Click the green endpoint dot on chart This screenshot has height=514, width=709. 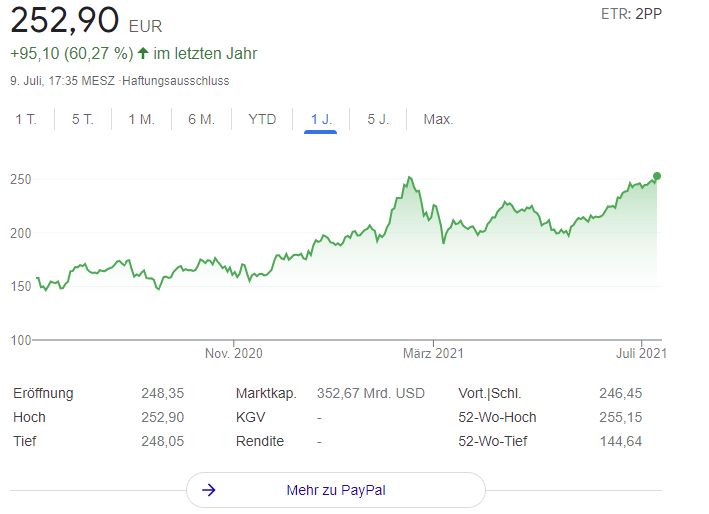coord(657,176)
